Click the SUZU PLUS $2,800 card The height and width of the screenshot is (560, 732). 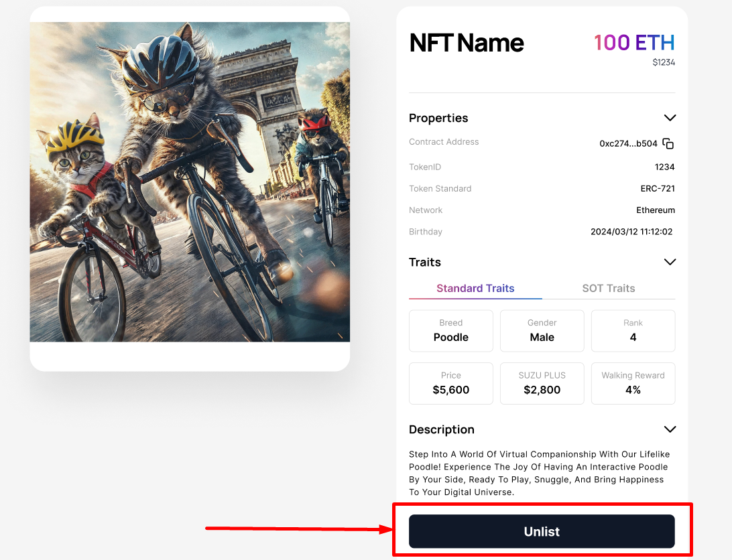[x=542, y=383]
